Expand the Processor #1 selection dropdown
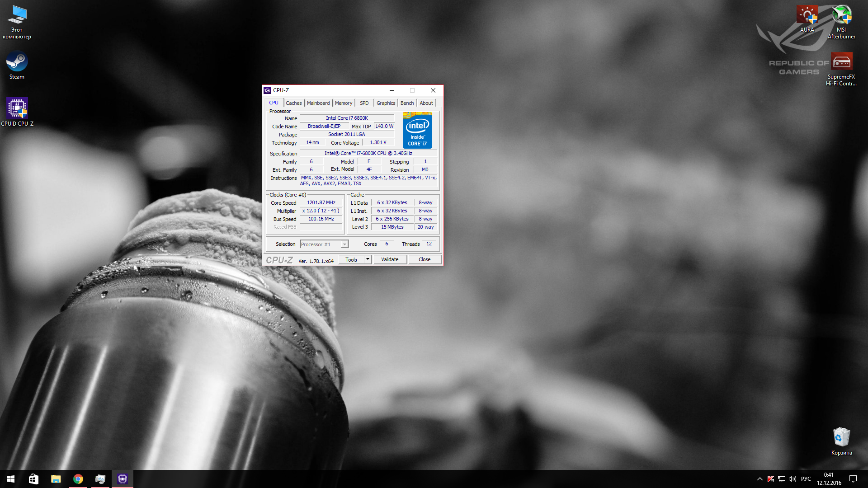Viewport: 868px width, 488px height. click(x=344, y=244)
